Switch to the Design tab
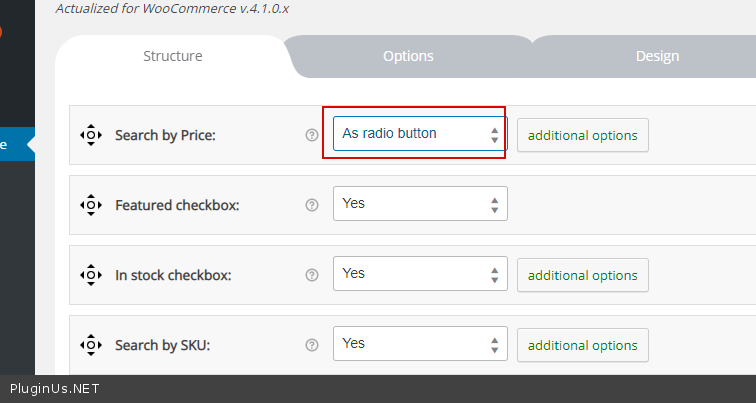The height and width of the screenshot is (403, 756). coord(657,56)
